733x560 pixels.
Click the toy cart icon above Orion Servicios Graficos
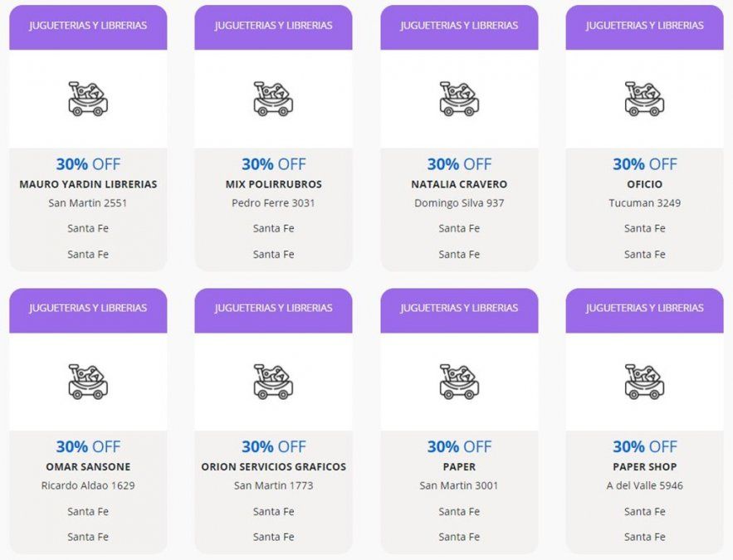273,382
